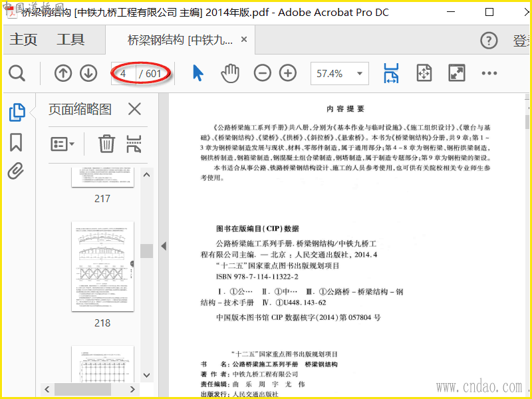Click the ISBN 978-7-114-11322-2 text

click(x=257, y=277)
